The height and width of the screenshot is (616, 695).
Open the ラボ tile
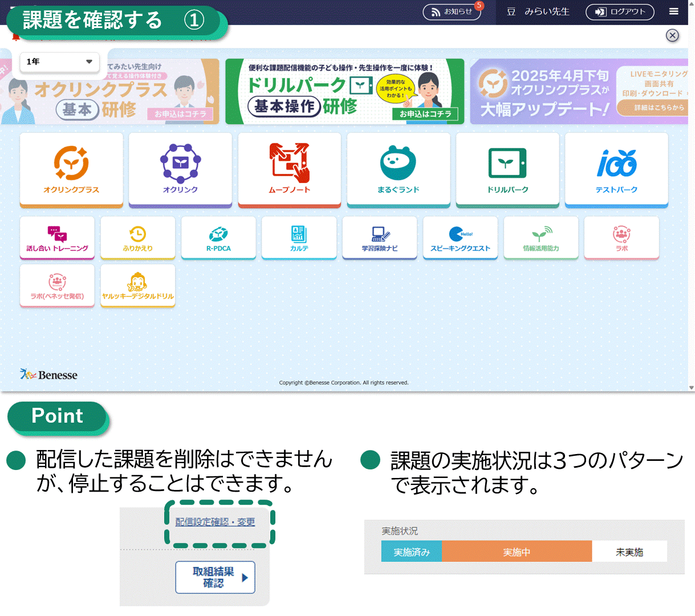coord(621,238)
